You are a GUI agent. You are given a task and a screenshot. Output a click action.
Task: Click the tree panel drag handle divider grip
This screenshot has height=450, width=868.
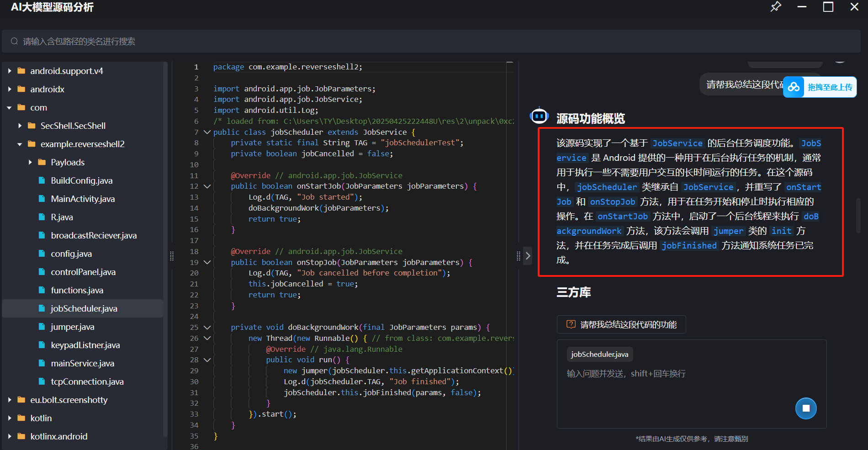[172, 256]
